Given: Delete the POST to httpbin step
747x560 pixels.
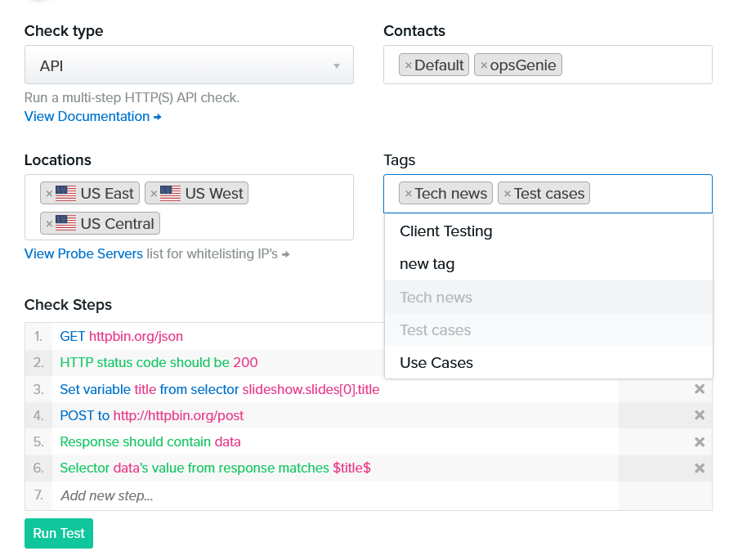Looking at the screenshot, I should (x=700, y=415).
